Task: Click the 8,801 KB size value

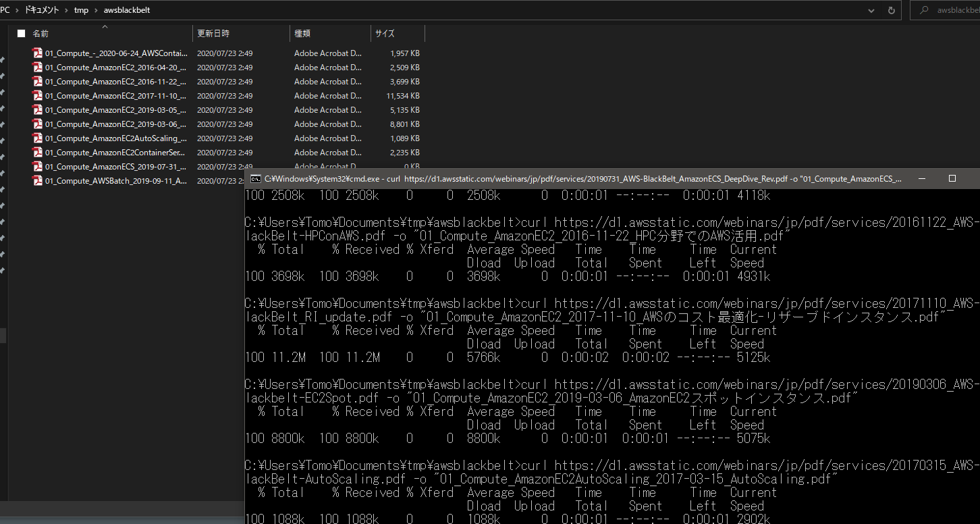Action: [x=405, y=124]
